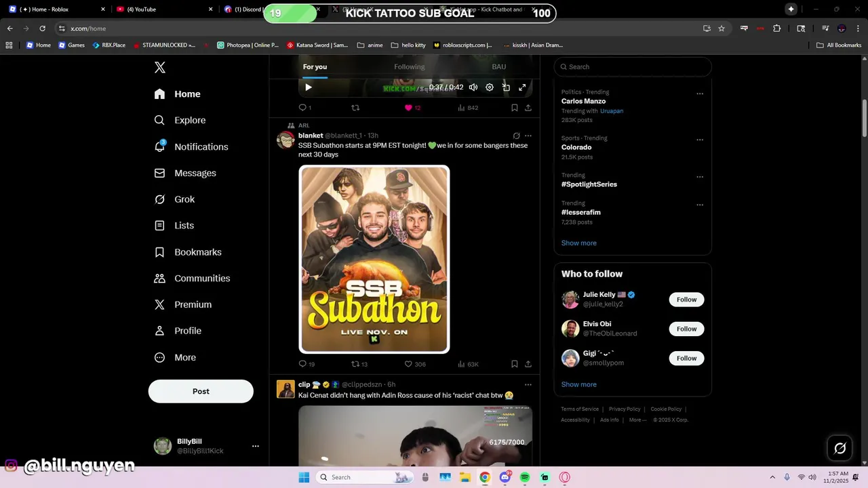868x488 pixels.
Task: Reply to blanket's post with 19 replies
Action: pyautogui.click(x=307, y=364)
